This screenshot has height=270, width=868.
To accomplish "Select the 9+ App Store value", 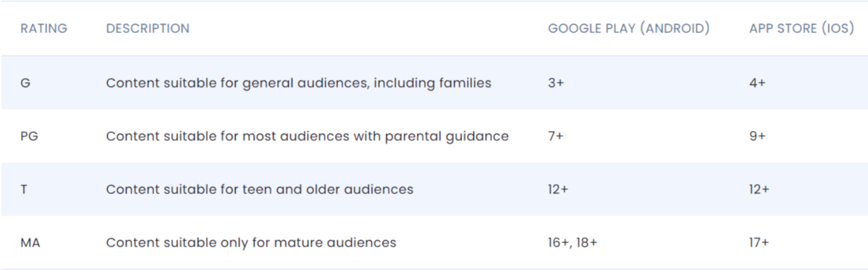I will coord(757,136).
